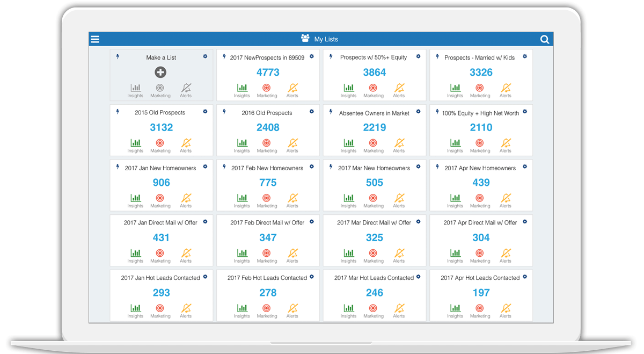Click the lightning bolt on 100% Equity + High Net Worth
The height and width of the screenshot is (354, 644).
coord(436,112)
